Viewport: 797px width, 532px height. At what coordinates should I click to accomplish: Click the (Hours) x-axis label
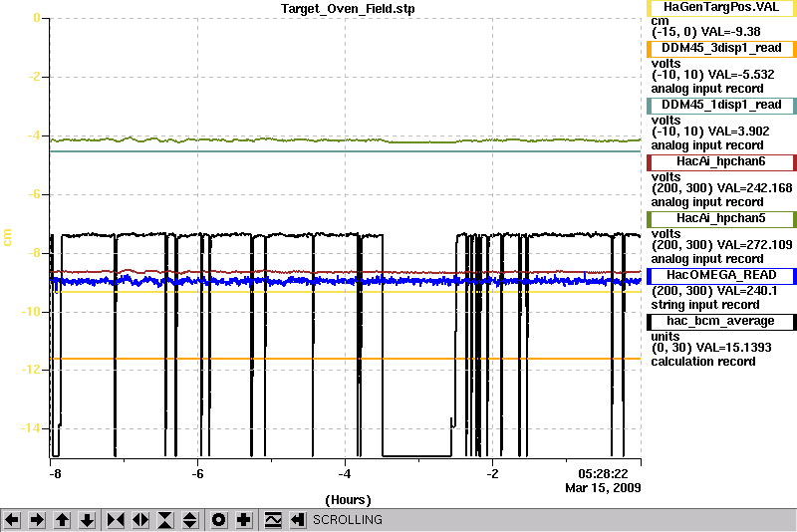348,500
